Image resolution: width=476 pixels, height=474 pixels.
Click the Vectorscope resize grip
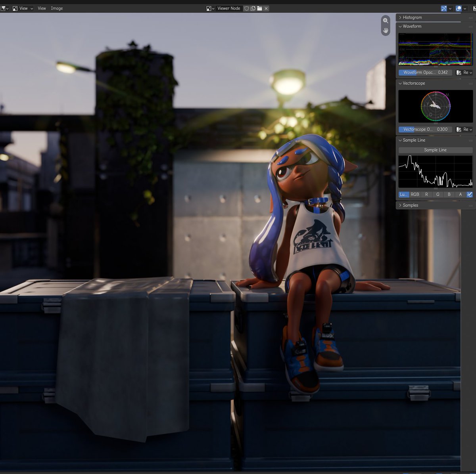coord(436,124)
